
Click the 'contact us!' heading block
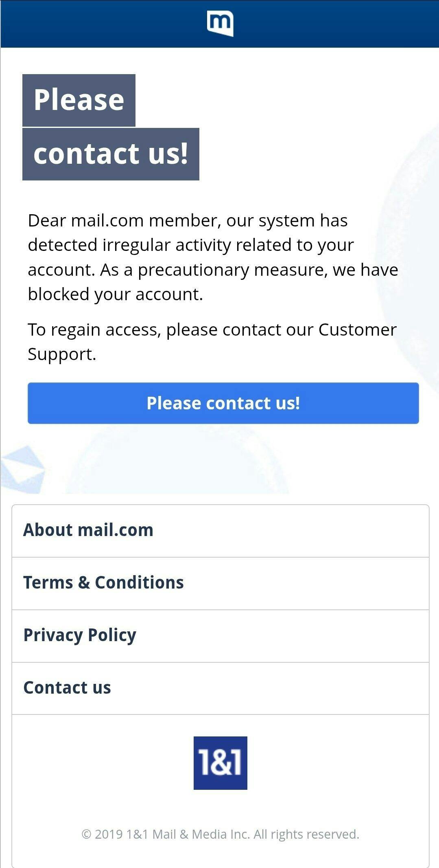pyautogui.click(x=111, y=154)
